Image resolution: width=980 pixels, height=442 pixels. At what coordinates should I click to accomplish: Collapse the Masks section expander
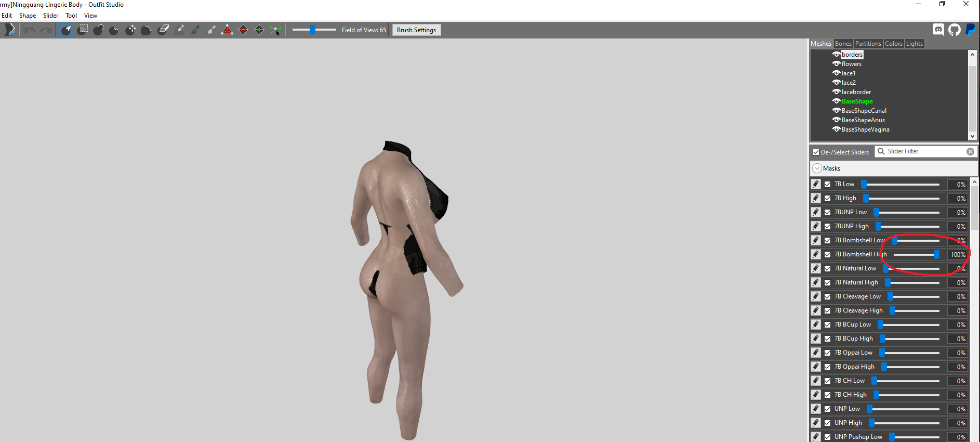click(817, 168)
